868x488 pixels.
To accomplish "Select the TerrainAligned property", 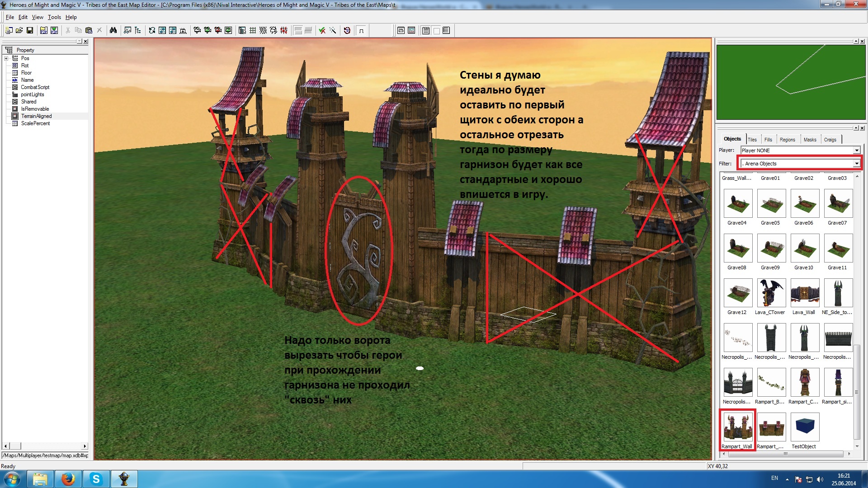I will (36, 116).
